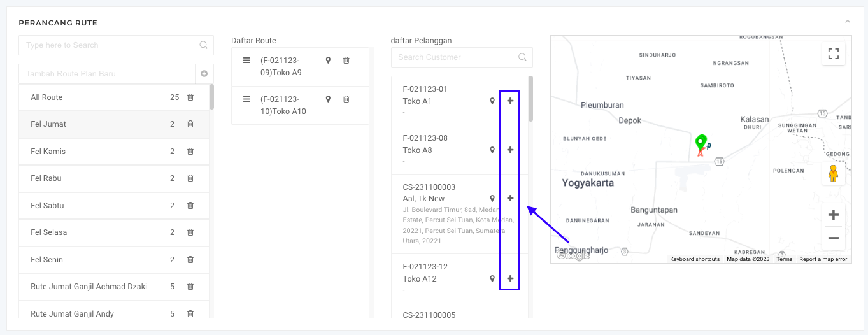
Task: Click plus icon beside Toko A8
Action: coord(510,150)
